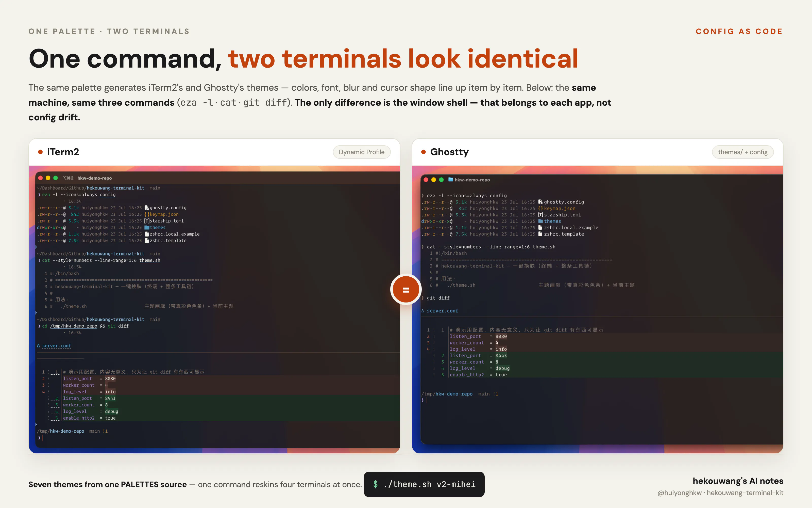Image resolution: width=812 pixels, height=508 pixels.
Task: Click the yellow minimize dot in iTerm2 window
Action: (48, 178)
